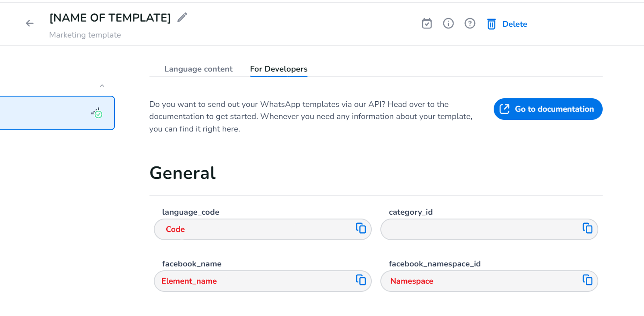Image resolution: width=644 pixels, height=316 pixels.
Task: Select the For Developers tab
Action: [x=278, y=69]
